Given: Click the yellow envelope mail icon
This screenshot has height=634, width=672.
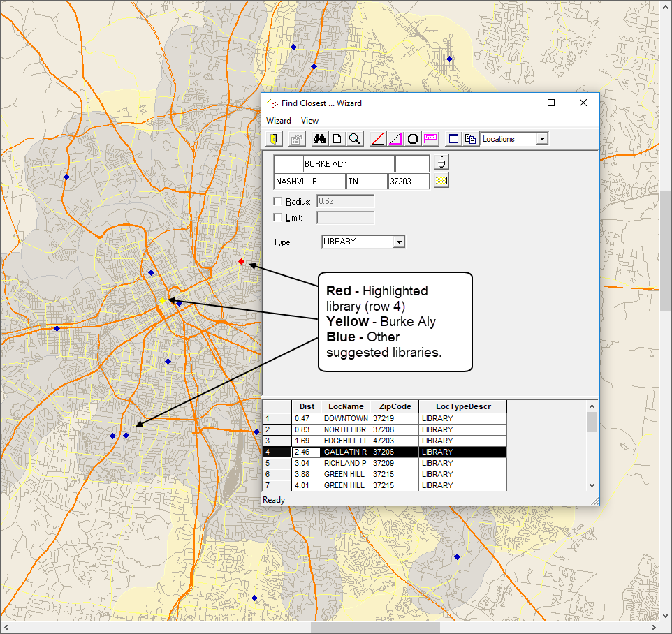Looking at the screenshot, I should pyautogui.click(x=441, y=180).
